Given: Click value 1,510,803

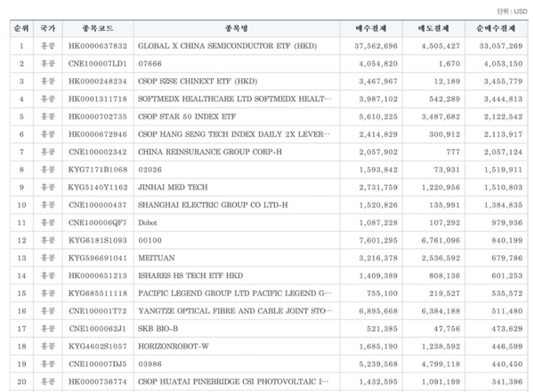Looking at the screenshot, I should (504, 188).
